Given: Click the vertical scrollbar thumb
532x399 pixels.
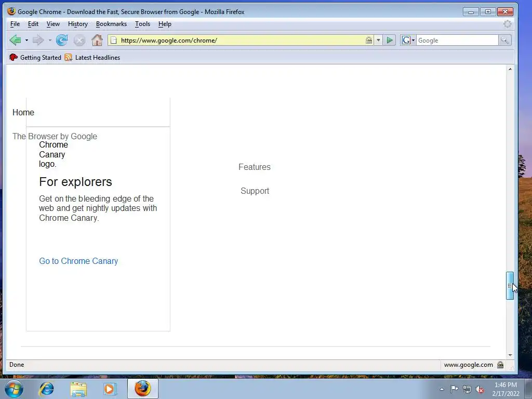Looking at the screenshot, I should (x=510, y=286).
